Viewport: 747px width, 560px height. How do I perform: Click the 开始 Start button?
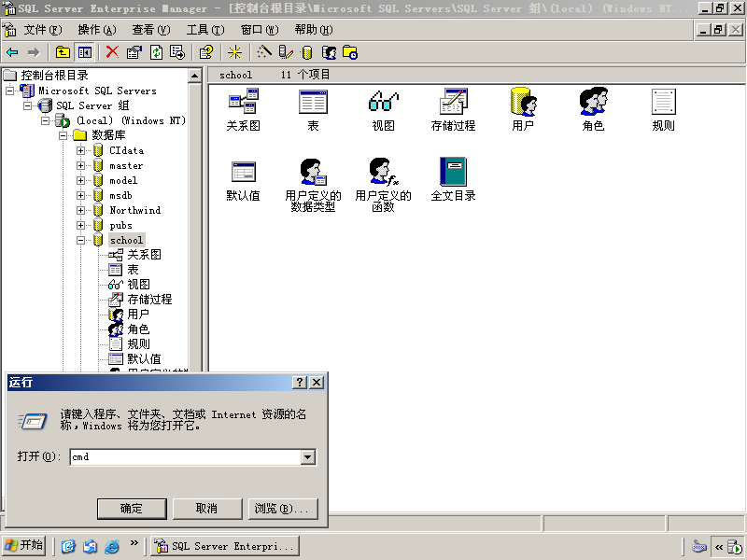click(23, 545)
